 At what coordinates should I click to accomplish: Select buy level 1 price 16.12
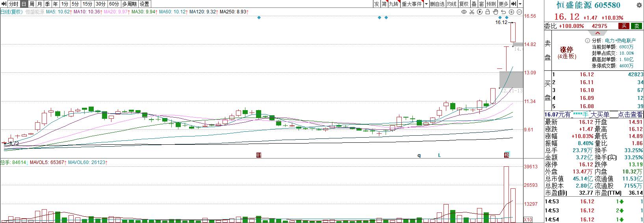(x=586, y=74)
